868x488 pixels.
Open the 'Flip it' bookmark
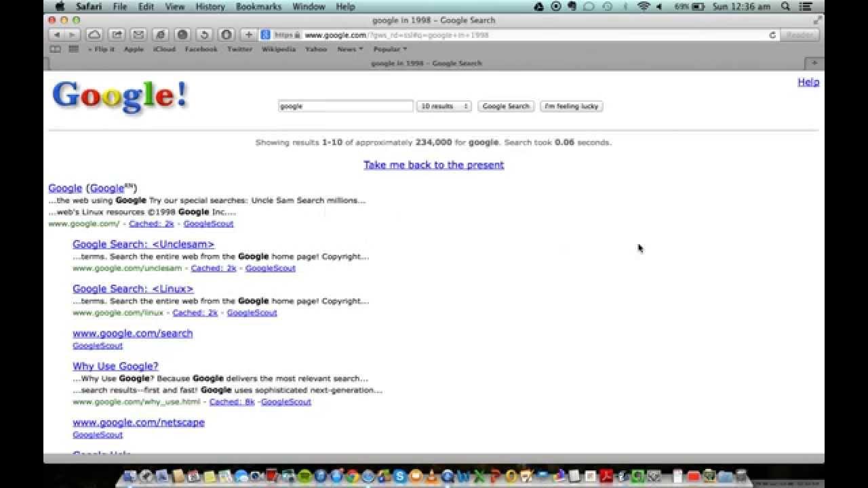click(x=102, y=49)
